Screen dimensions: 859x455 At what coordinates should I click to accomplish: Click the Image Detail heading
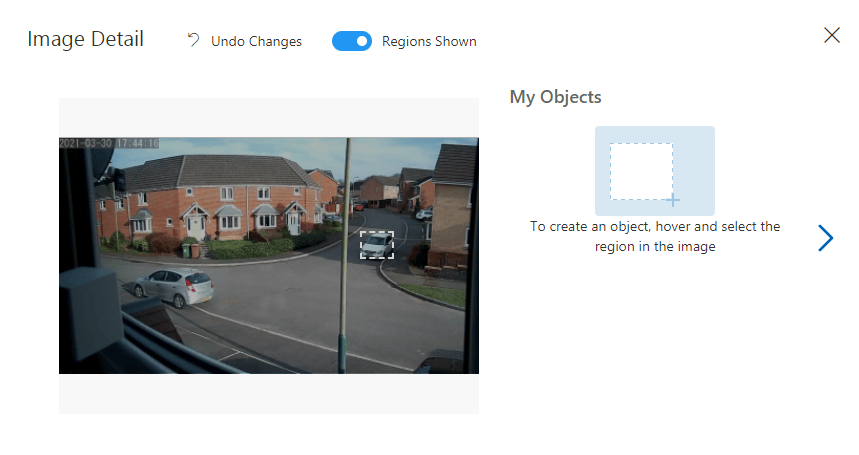click(85, 39)
